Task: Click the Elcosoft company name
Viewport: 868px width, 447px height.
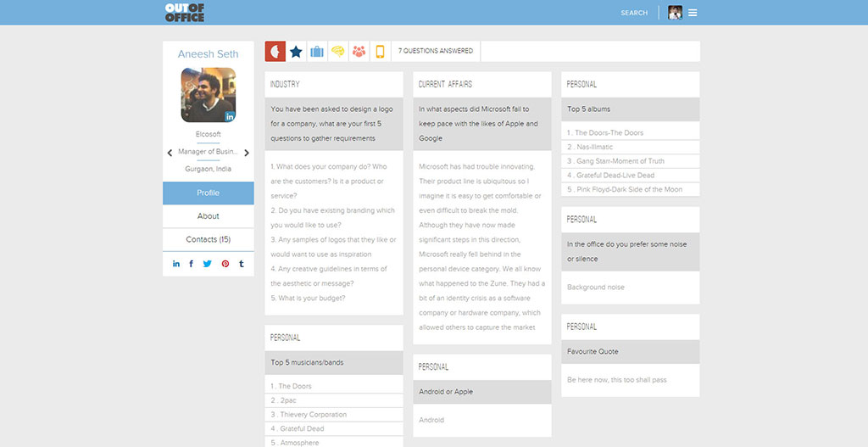Action: (x=209, y=134)
